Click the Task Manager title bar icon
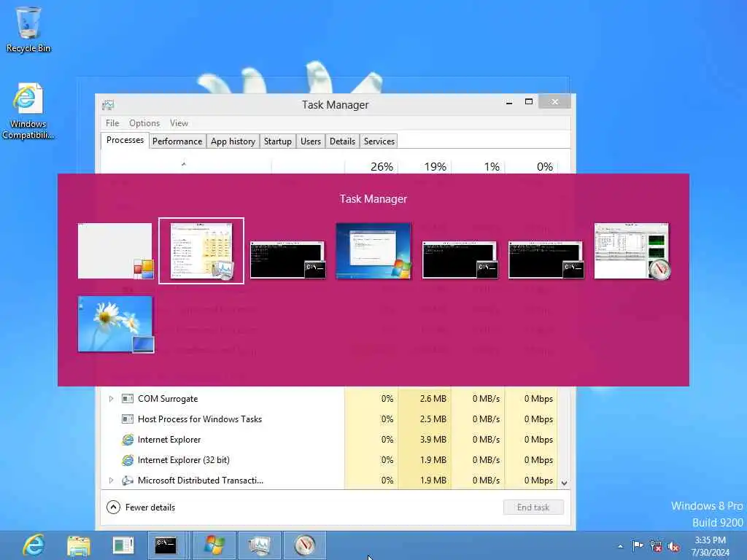The height and width of the screenshot is (560, 747). [x=108, y=105]
